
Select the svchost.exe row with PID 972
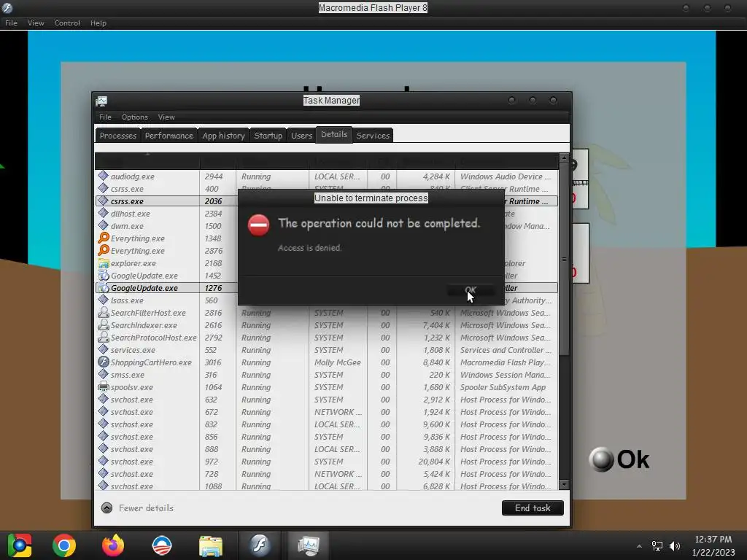(326, 462)
